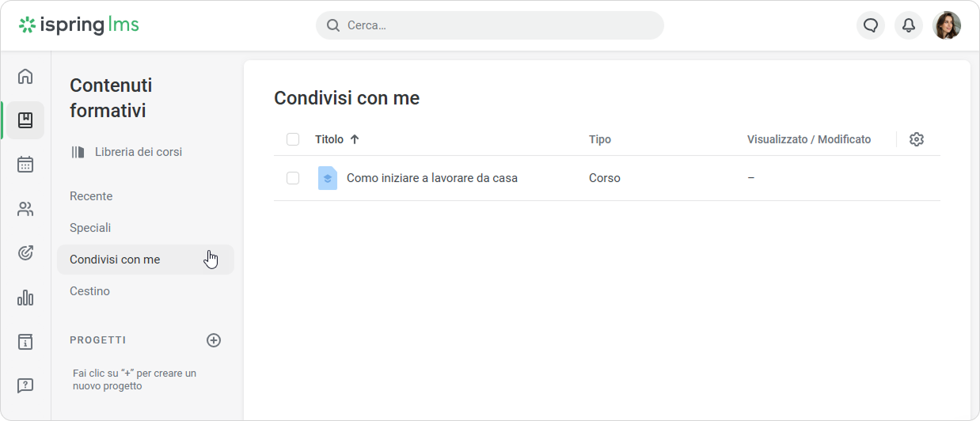Open the user profile avatar menu
The height and width of the screenshot is (421, 980).
[947, 25]
